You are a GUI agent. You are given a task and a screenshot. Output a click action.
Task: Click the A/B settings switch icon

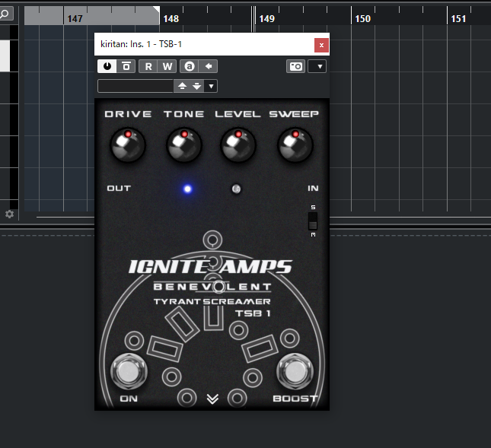[x=189, y=66]
